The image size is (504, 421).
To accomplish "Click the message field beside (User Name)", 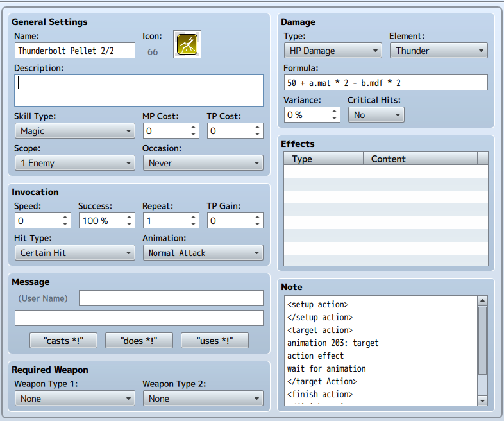I will (x=171, y=298).
